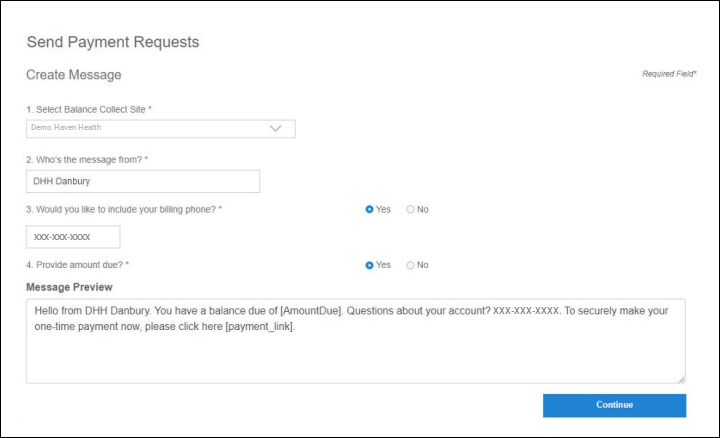Click the Message Preview label
The height and width of the screenshot is (438, 720).
pyautogui.click(x=69, y=287)
